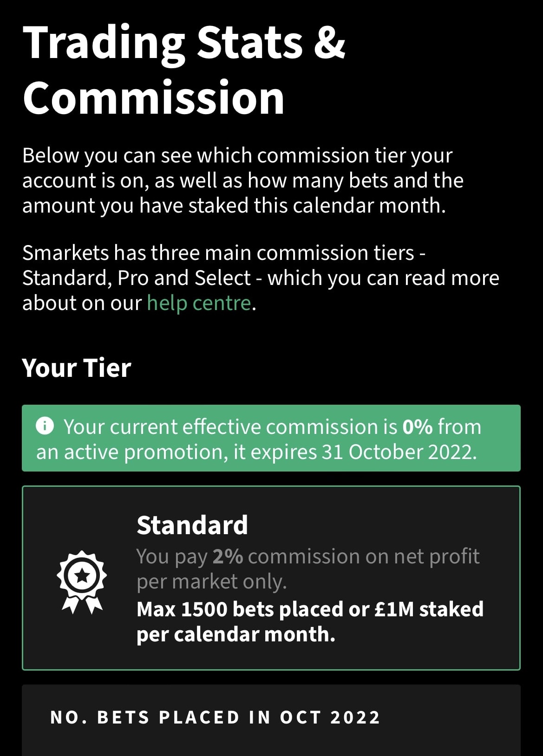Click the bold 0% commission text

click(x=418, y=426)
